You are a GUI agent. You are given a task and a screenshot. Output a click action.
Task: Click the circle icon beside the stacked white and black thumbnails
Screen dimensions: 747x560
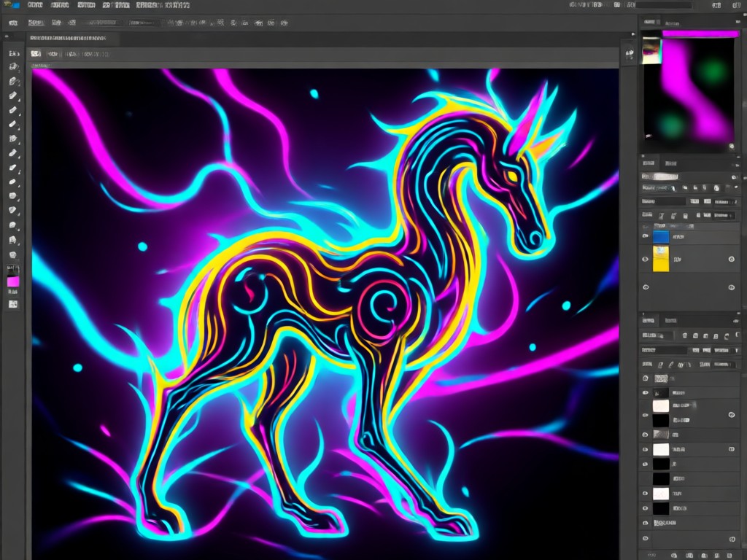click(731, 415)
